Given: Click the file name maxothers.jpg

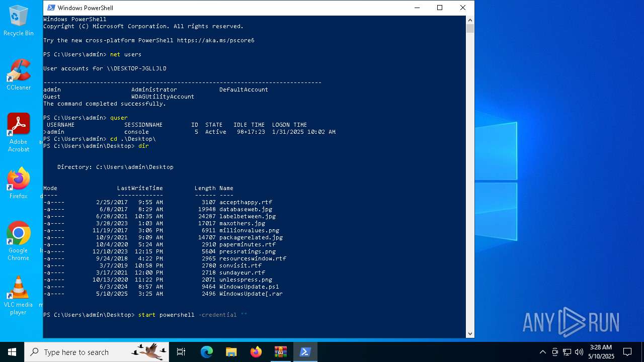Looking at the screenshot, I should tap(242, 223).
